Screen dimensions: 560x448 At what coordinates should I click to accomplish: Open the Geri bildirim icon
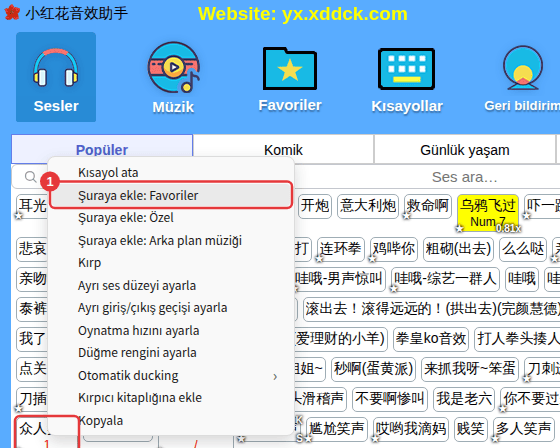point(522,79)
